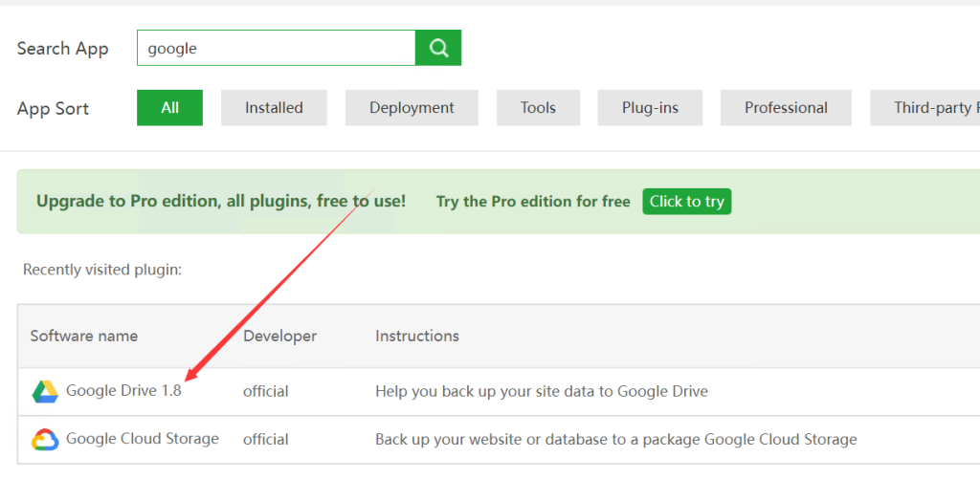Image resolution: width=980 pixels, height=479 pixels.
Task: Open the Google Drive 1.8 plugin
Action: pyautogui.click(x=123, y=391)
